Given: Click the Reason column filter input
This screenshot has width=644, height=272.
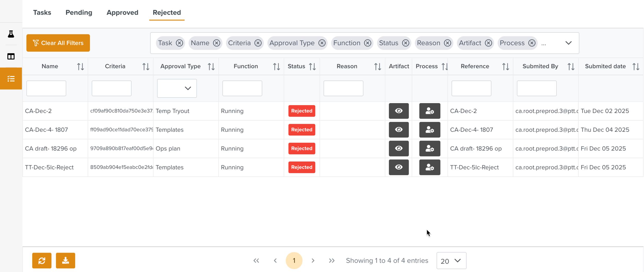Looking at the screenshot, I should point(343,88).
